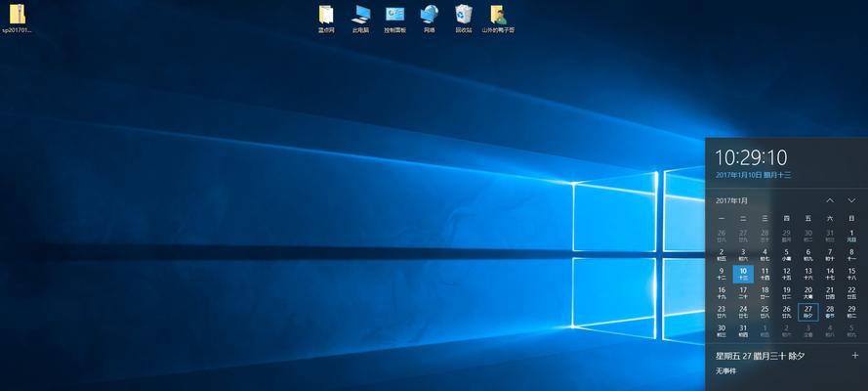Click January 22 in the calendar
This screenshot has width=868, height=391.
tap(851, 293)
